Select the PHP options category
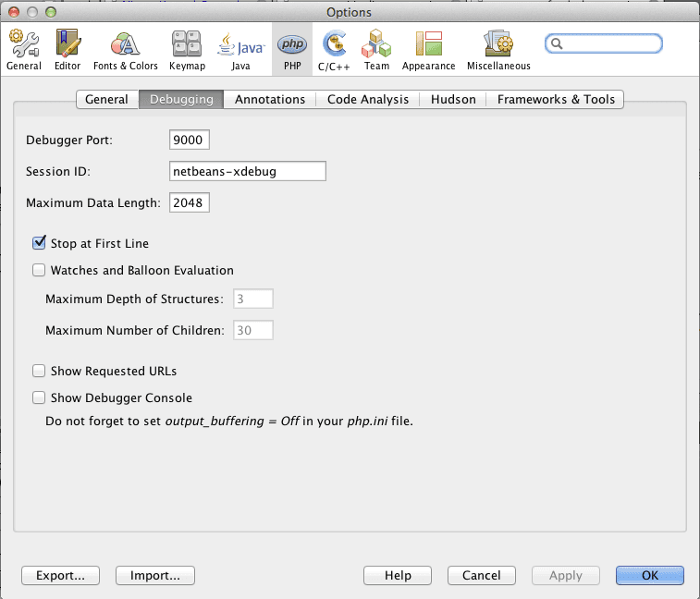 [x=292, y=50]
